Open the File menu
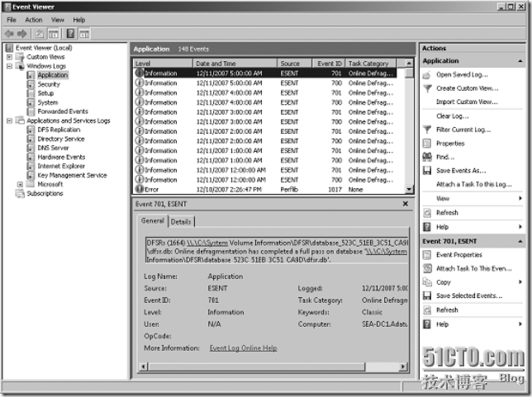The width and height of the screenshot is (532, 397). pos(12,20)
